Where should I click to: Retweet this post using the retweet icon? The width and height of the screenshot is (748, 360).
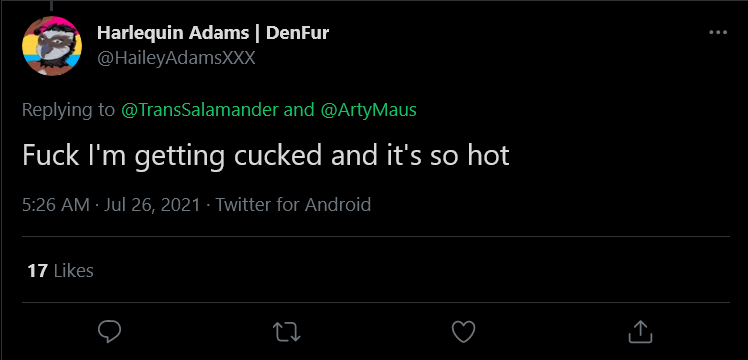pyautogui.click(x=286, y=332)
